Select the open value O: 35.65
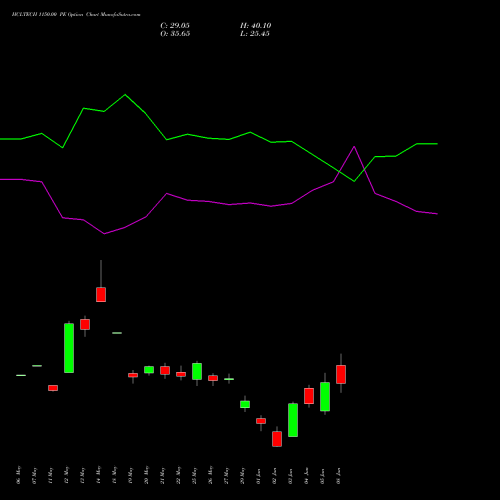This screenshot has height=500, width=500. [x=175, y=34]
